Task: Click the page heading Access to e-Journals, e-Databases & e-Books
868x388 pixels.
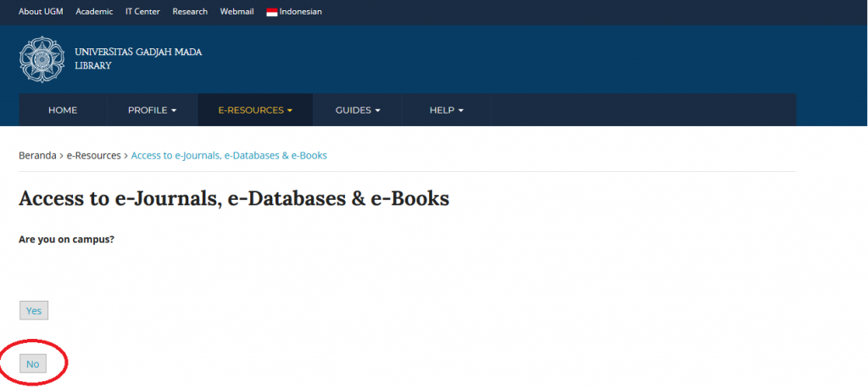Action: pyautogui.click(x=234, y=198)
